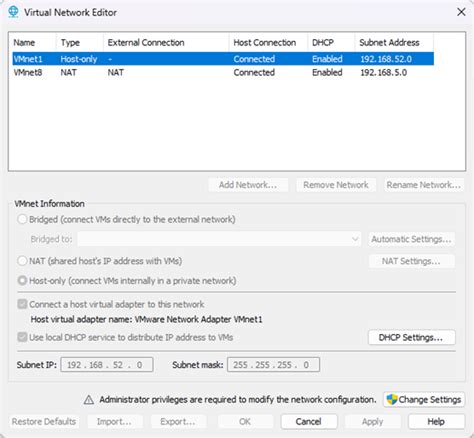Viewport: 474px width, 438px height.
Task: Click the Import button
Action: (115, 421)
